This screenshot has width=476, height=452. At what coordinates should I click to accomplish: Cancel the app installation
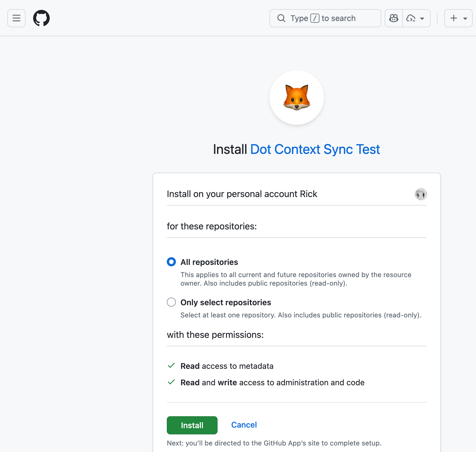(244, 425)
